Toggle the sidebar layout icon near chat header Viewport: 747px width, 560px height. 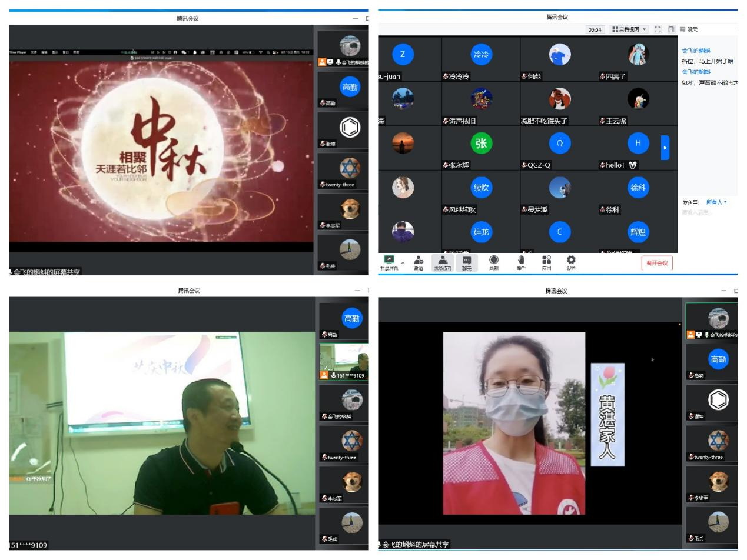[x=671, y=29]
